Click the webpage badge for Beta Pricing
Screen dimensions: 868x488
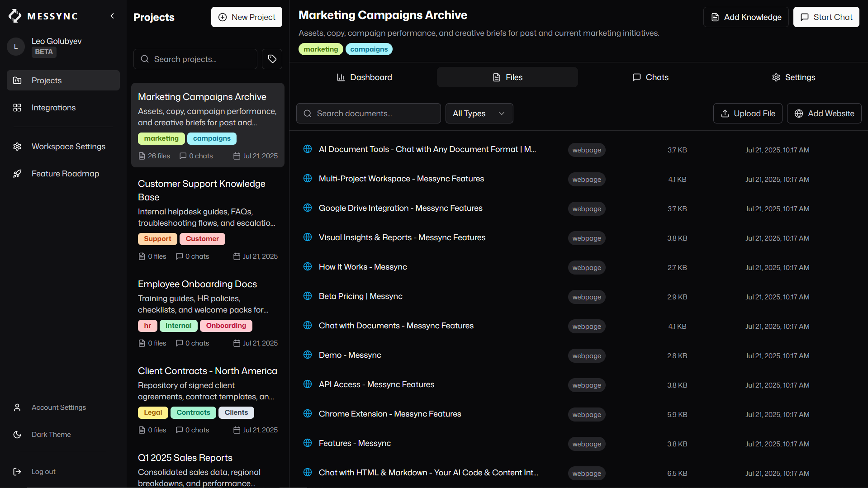click(x=587, y=297)
